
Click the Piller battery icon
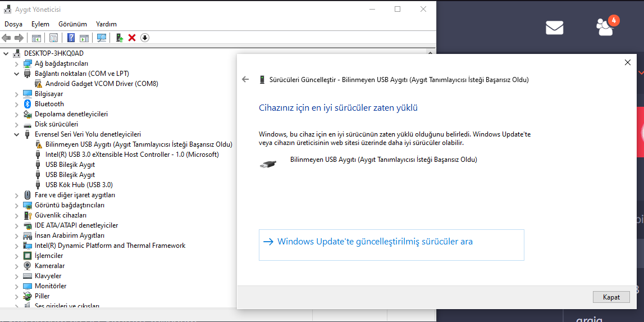(28, 296)
